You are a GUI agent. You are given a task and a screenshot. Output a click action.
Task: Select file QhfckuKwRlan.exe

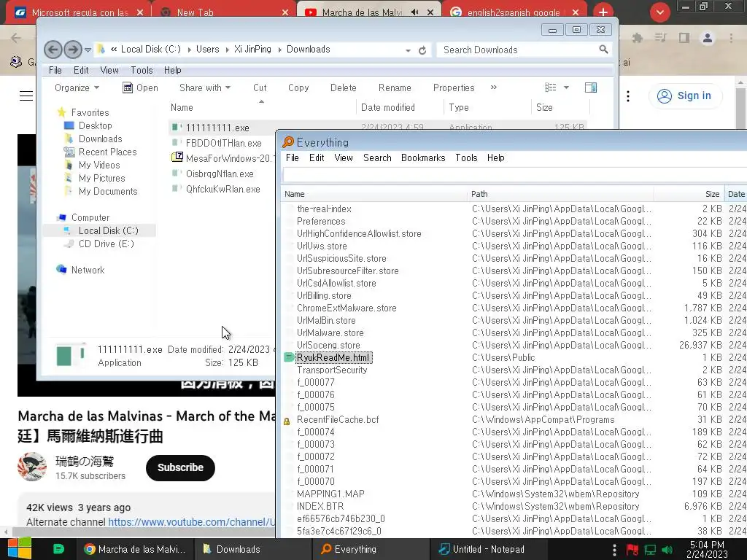click(x=223, y=189)
